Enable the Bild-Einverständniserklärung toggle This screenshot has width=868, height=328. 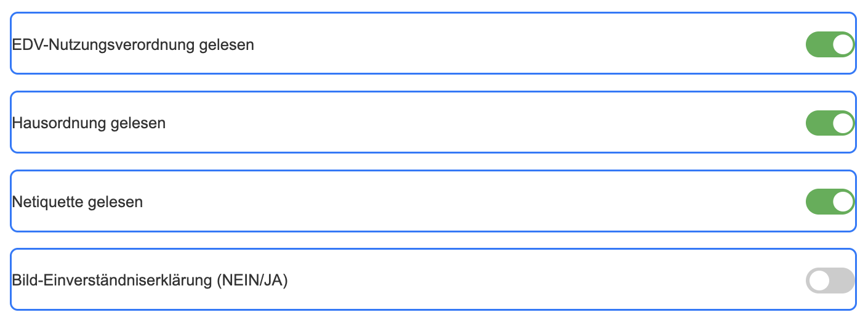pyautogui.click(x=830, y=281)
